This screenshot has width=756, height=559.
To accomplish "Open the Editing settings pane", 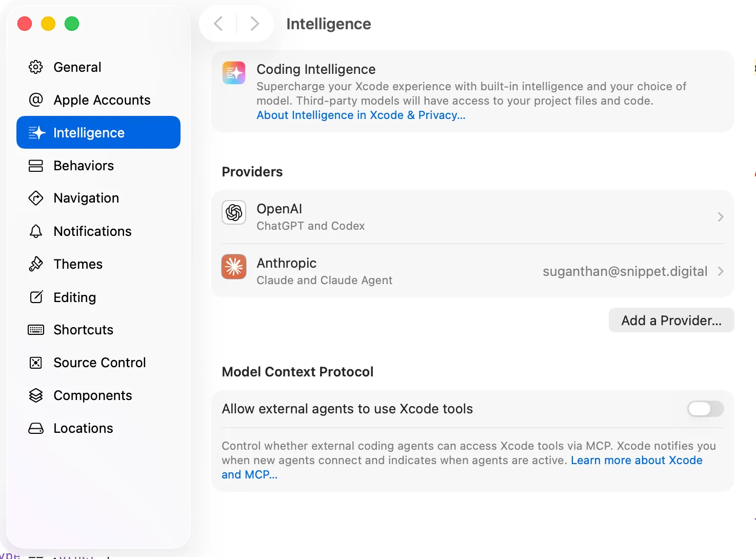I will [74, 297].
